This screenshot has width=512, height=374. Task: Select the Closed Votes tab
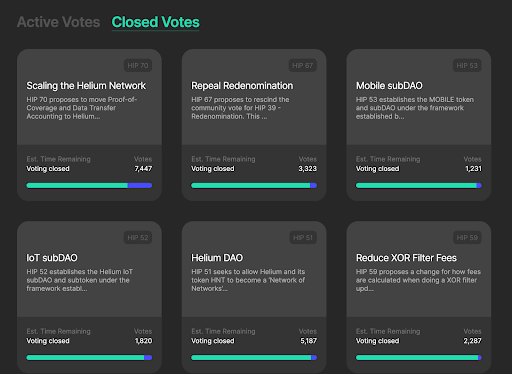pyautogui.click(x=155, y=22)
